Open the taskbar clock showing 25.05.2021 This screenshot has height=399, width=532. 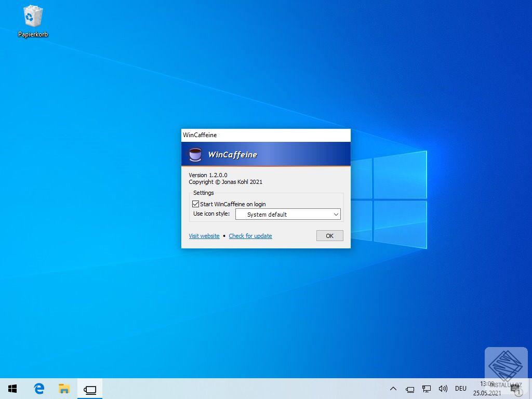[487, 389]
